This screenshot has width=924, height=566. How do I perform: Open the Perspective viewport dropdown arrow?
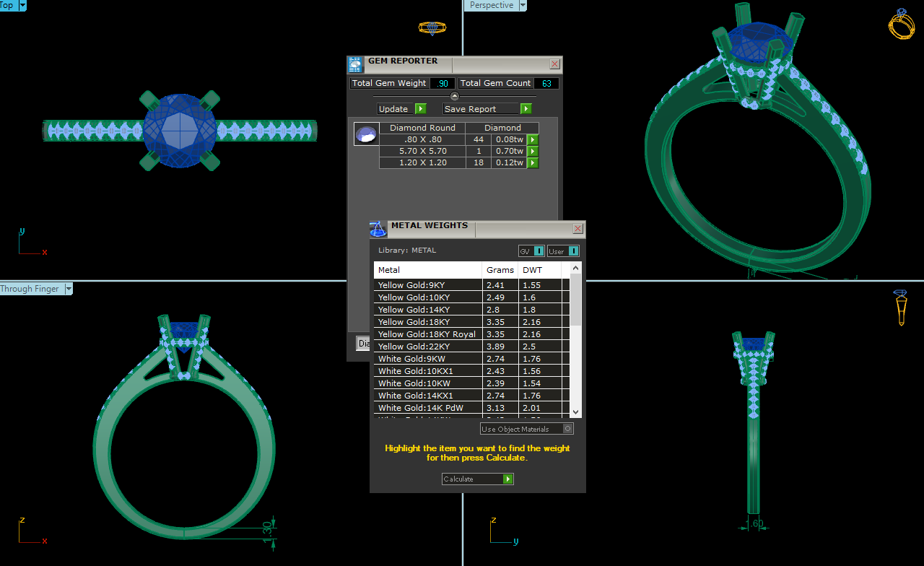click(523, 5)
